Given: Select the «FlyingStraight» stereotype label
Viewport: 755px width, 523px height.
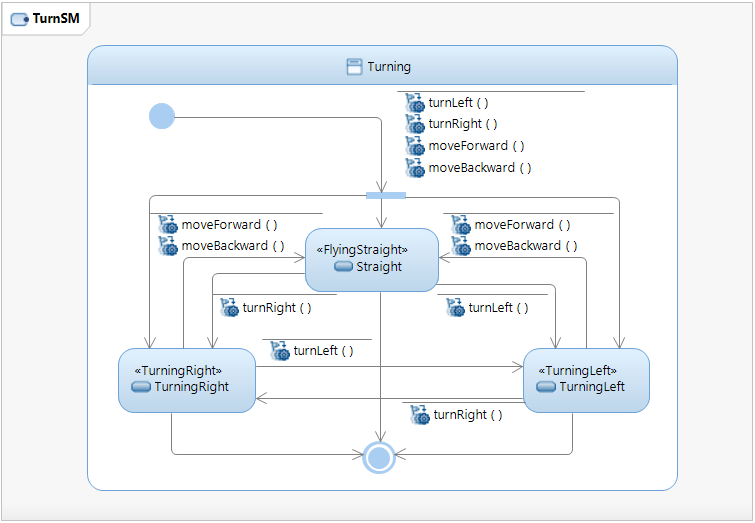Looking at the screenshot, I should tap(362, 249).
